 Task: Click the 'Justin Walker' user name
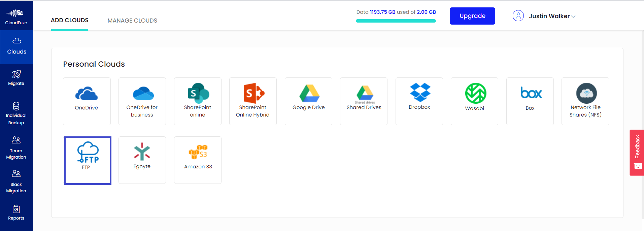[549, 16]
